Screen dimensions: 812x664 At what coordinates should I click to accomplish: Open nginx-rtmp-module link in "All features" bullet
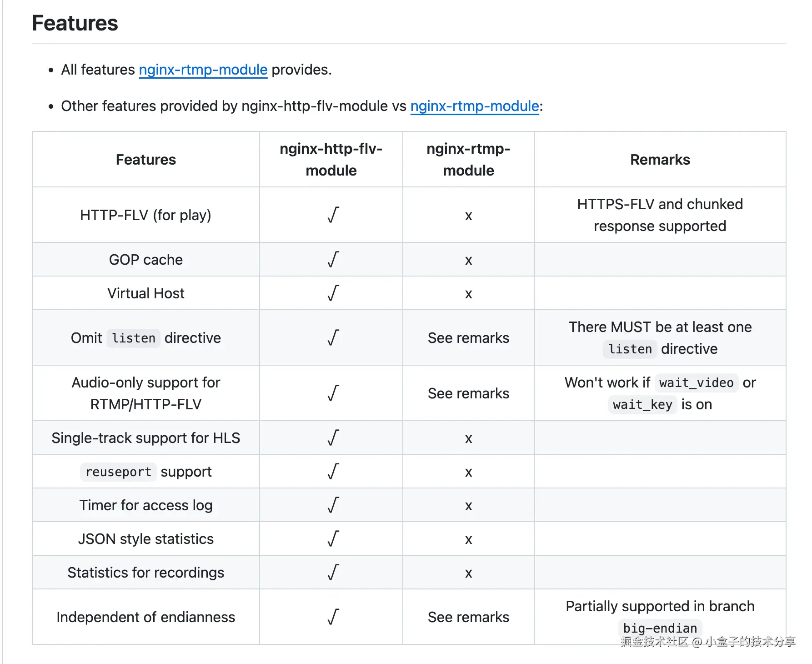point(203,70)
